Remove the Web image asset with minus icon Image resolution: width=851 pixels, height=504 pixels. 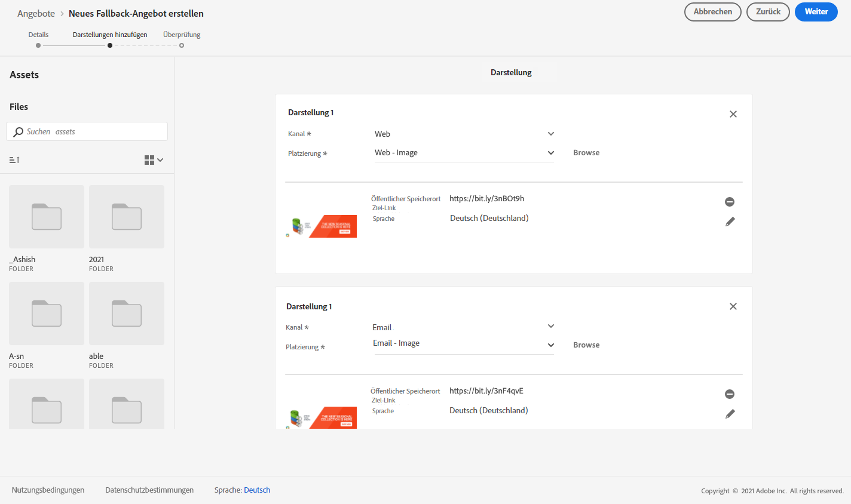(x=730, y=202)
